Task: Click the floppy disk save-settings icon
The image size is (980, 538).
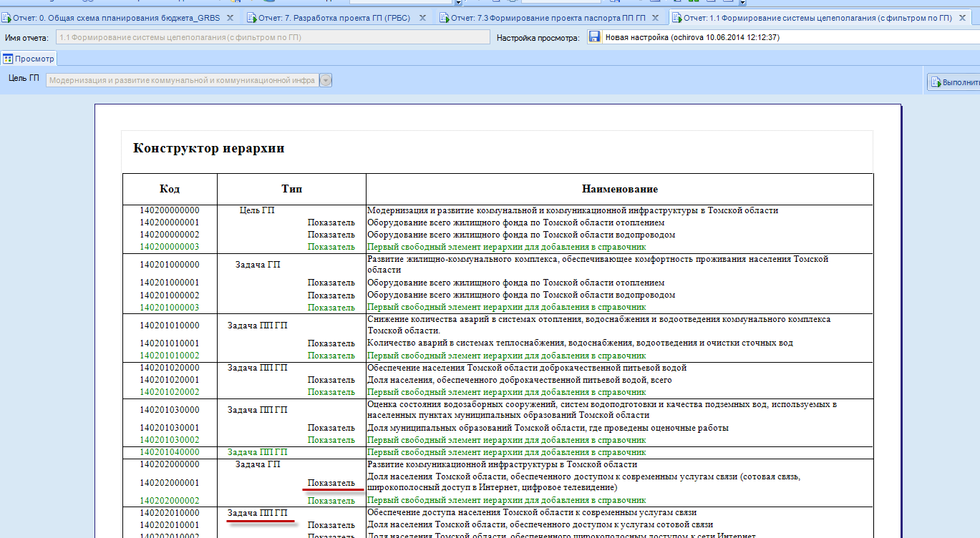Action: click(594, 36)
